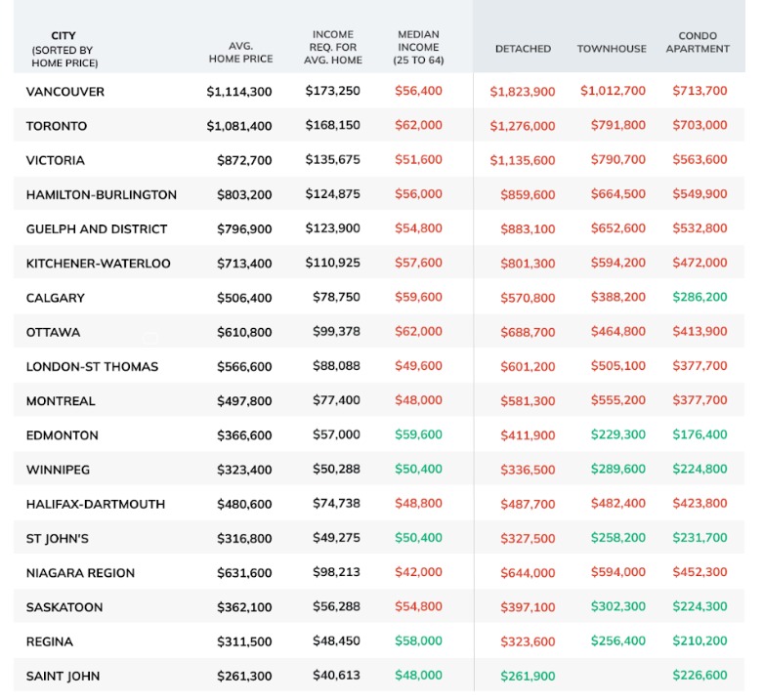
Task: Click Calgary's green $286,200 condo price
Action: 700,297
